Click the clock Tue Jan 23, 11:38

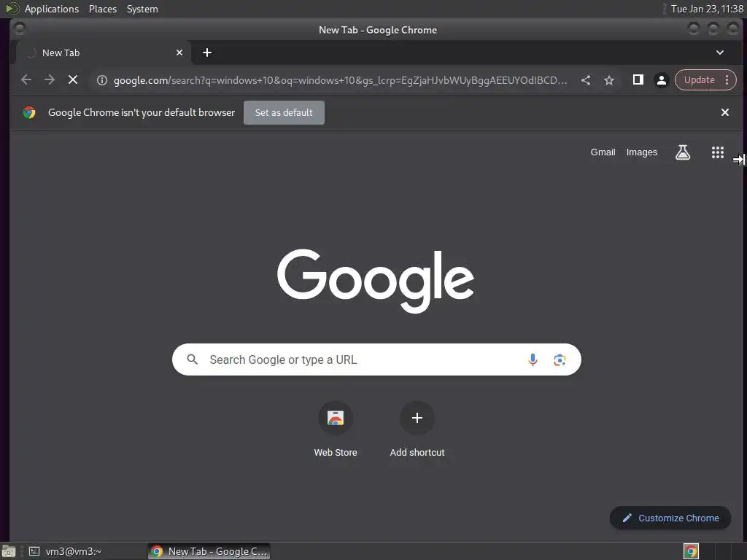coord(707,9)
